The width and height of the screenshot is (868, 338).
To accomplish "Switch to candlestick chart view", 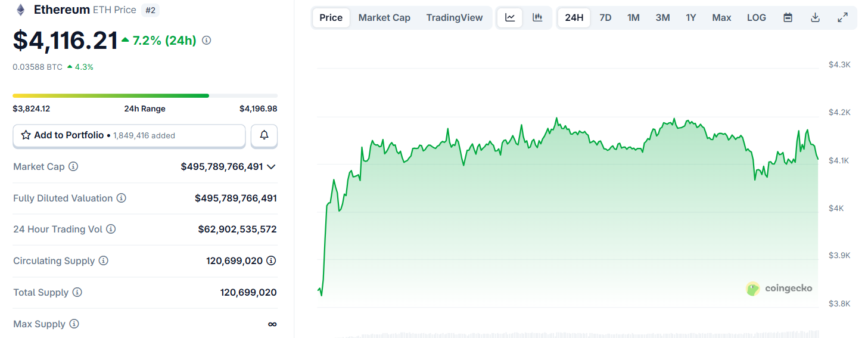I will (537, 18).
